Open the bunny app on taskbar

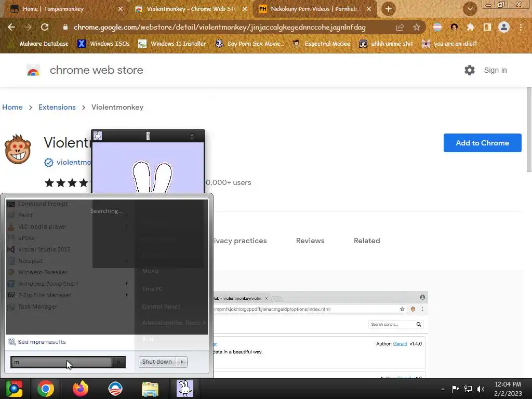tap(185, 389)
